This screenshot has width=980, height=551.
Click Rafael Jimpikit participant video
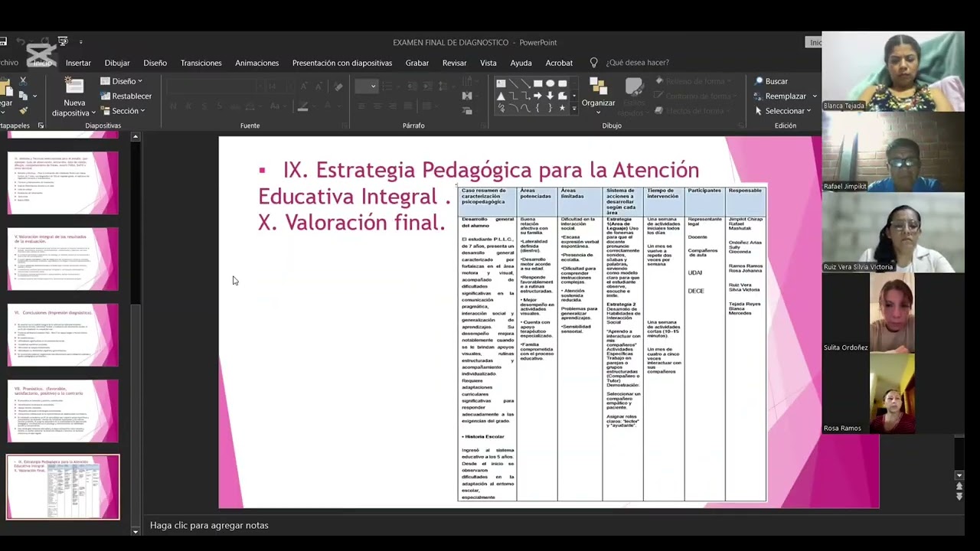pyautogui.click(x=893, y=152)
